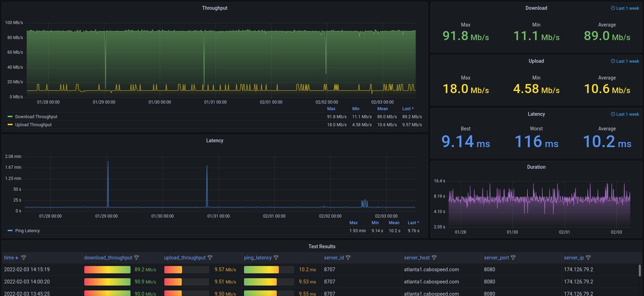Open filter for server_host column
This screenshot has width=644, height=296.
(434, 258)
